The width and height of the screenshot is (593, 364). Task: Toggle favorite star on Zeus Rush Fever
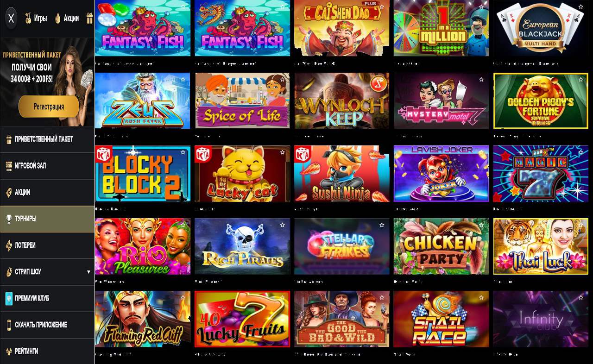point(183,80)
